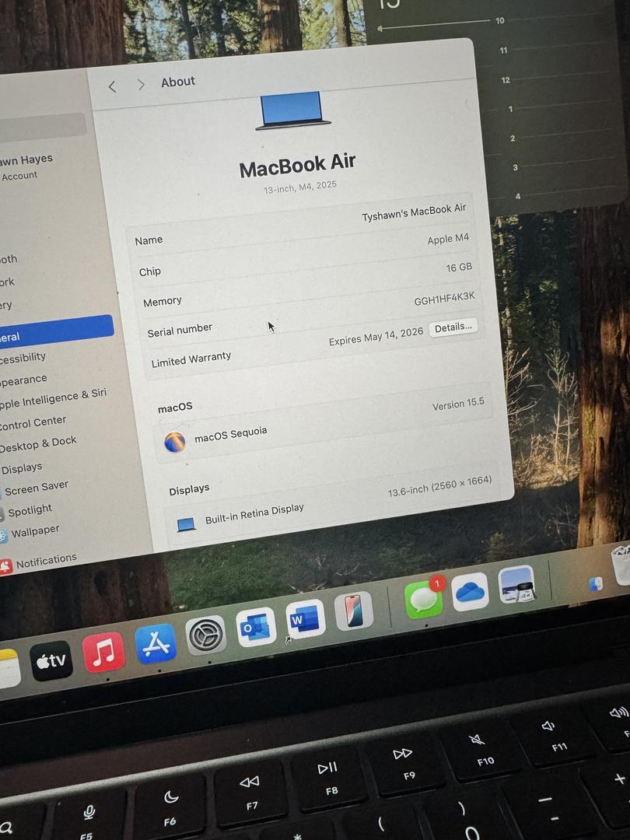This screenshot has width=630, height=840.
Task: Click the "Limited Warranty" row label
Action: point(191,359)
